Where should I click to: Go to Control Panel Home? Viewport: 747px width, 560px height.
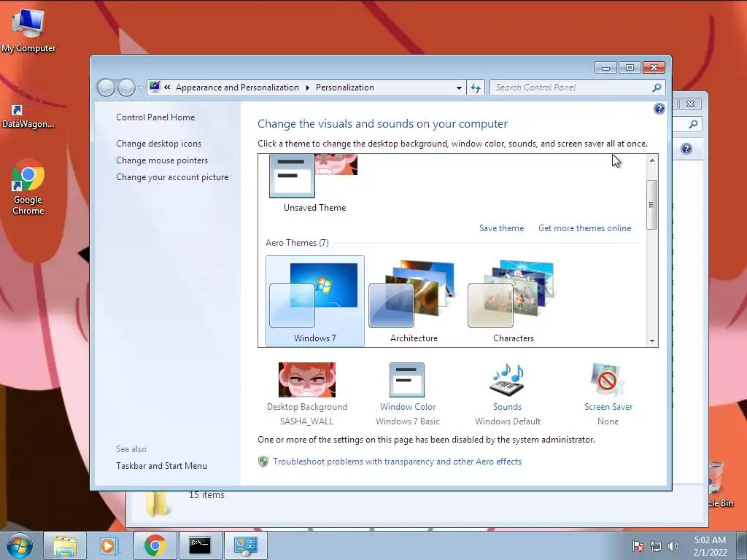coord(155,117)
